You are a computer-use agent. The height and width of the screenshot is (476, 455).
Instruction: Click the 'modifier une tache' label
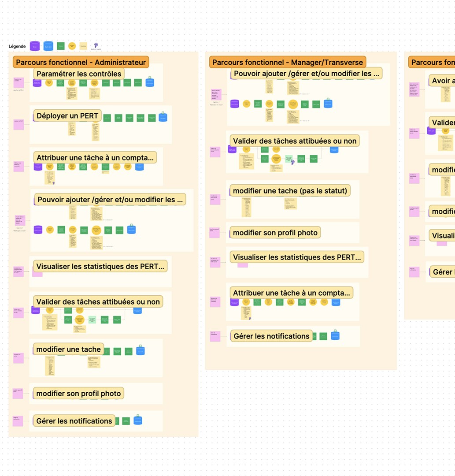coord(69,350)
